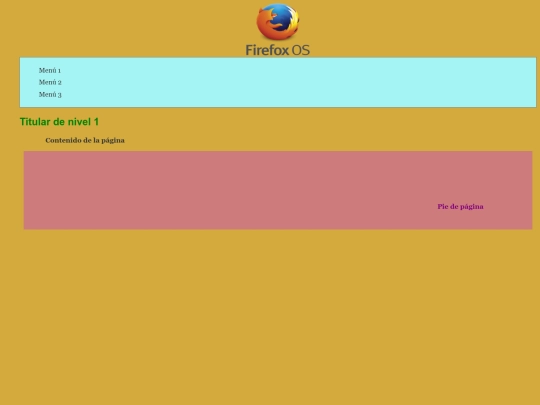The width and height of the screenshot is (540, 405).
Task: Choose the Menú 3 item
Action: tap(50, 94)
